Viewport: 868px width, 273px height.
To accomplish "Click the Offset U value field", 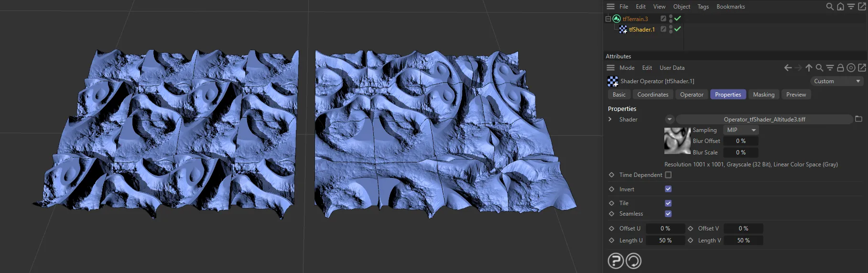I will pos(665,229).
